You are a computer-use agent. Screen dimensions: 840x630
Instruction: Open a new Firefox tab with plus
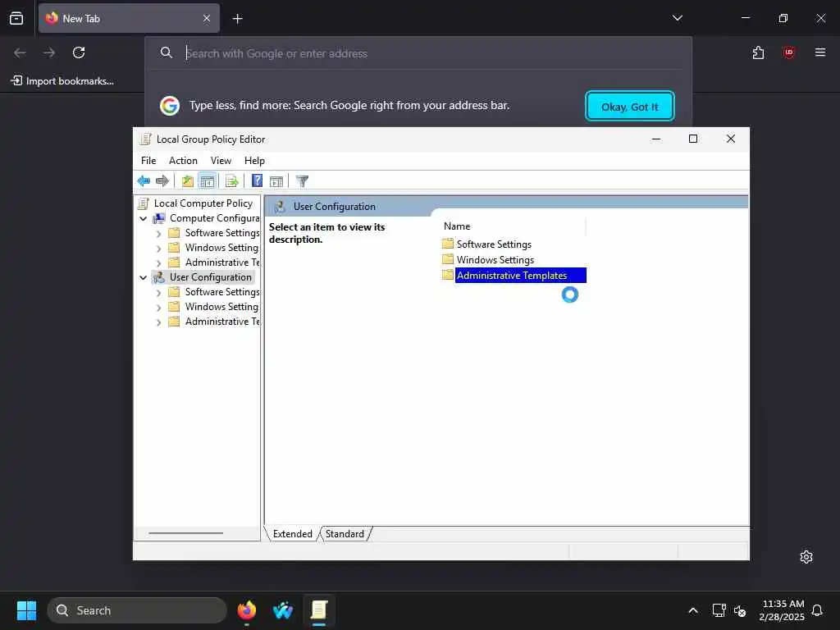(237, 19)
